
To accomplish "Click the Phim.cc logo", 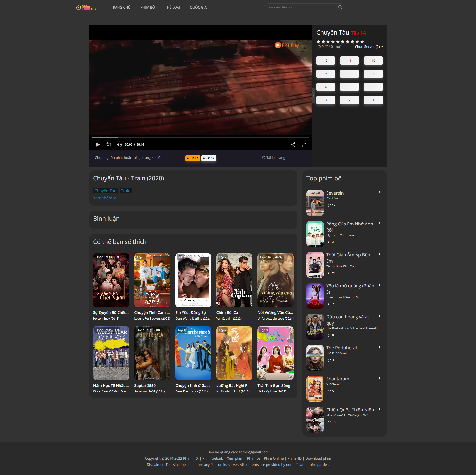I will (86, 7).
